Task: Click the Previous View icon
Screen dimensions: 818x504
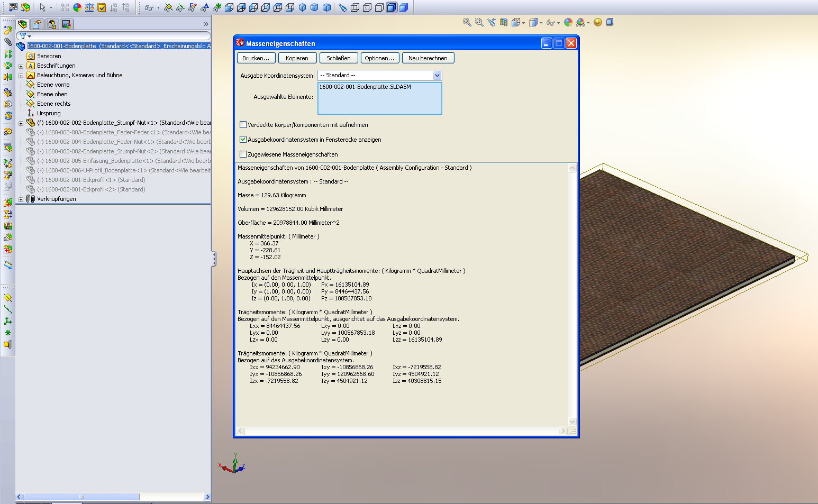Action: pyautogui.click(x=492, y=22)
